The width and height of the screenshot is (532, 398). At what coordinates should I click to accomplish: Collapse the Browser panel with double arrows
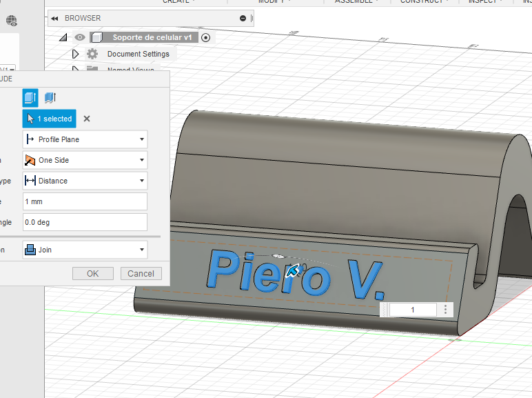(x=54, y=19)
